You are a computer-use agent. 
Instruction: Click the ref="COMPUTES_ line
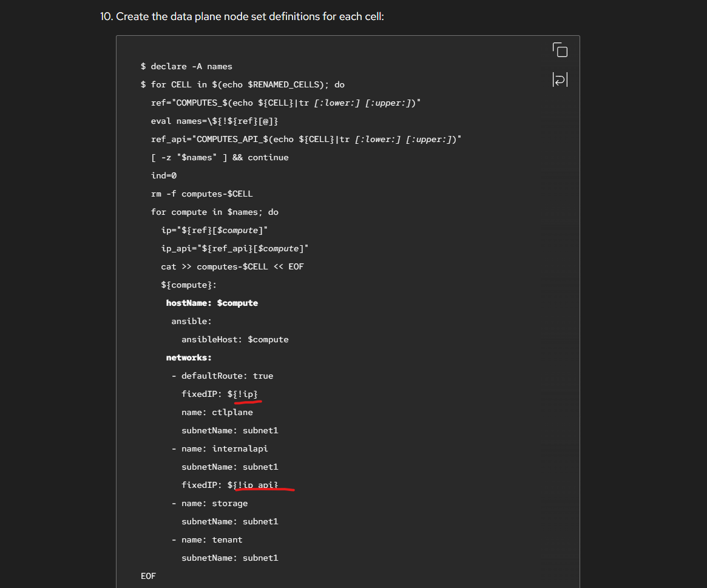click(x=286, y=103)
